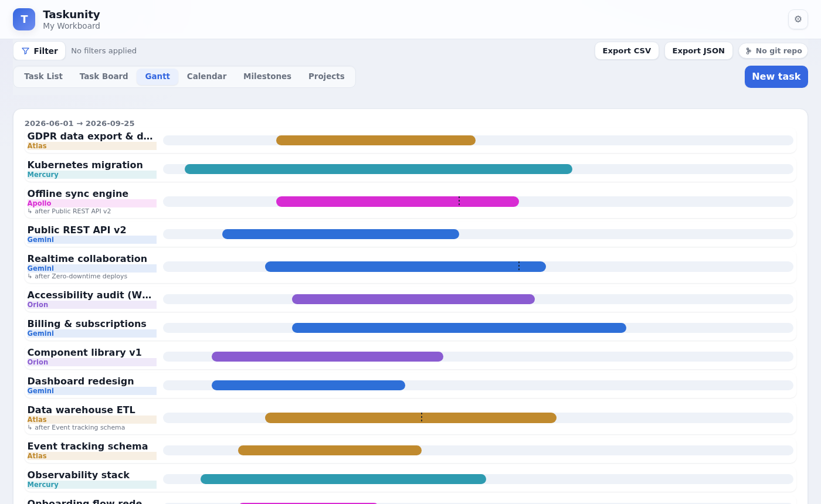
Task: Click 'after Zero-downtime deploys' dependency note
Action: pyautogui.click(x=77, y=277)
